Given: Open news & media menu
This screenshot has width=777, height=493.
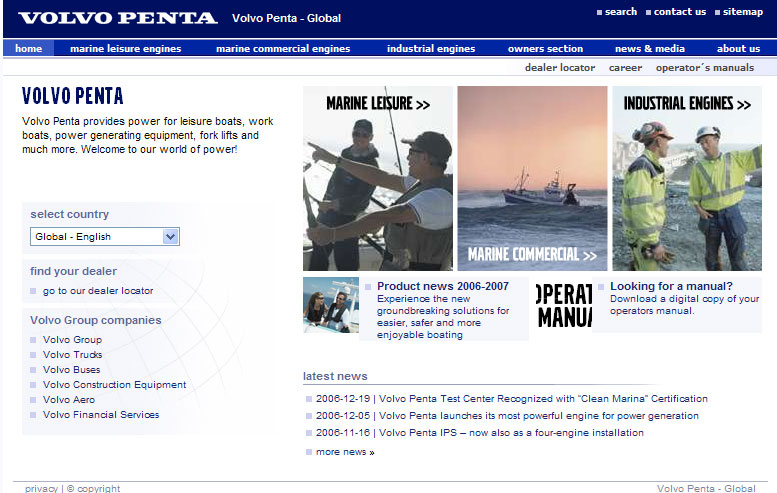Looking at the screenshot, I should point(650,49).
